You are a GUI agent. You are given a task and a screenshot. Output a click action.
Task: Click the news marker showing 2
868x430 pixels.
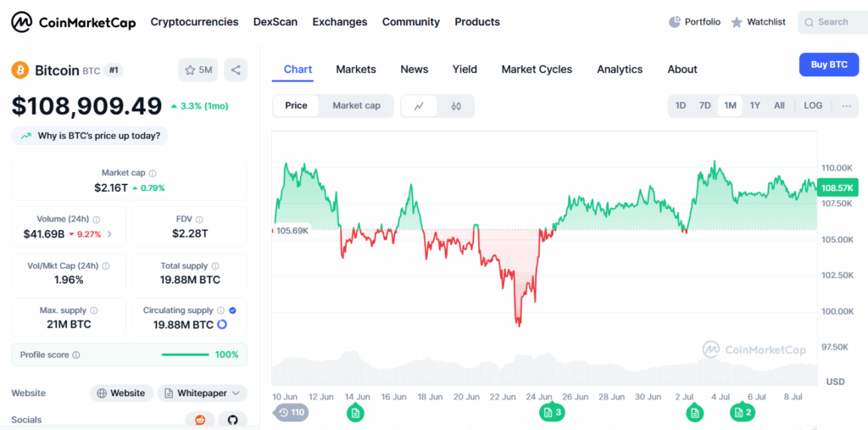tap(743, 412)
